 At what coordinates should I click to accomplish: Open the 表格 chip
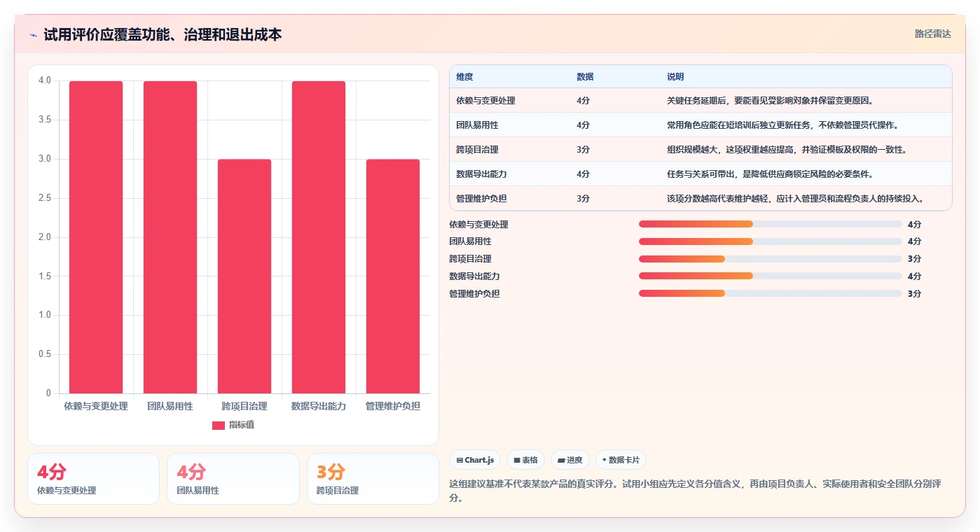coord(525,460)
